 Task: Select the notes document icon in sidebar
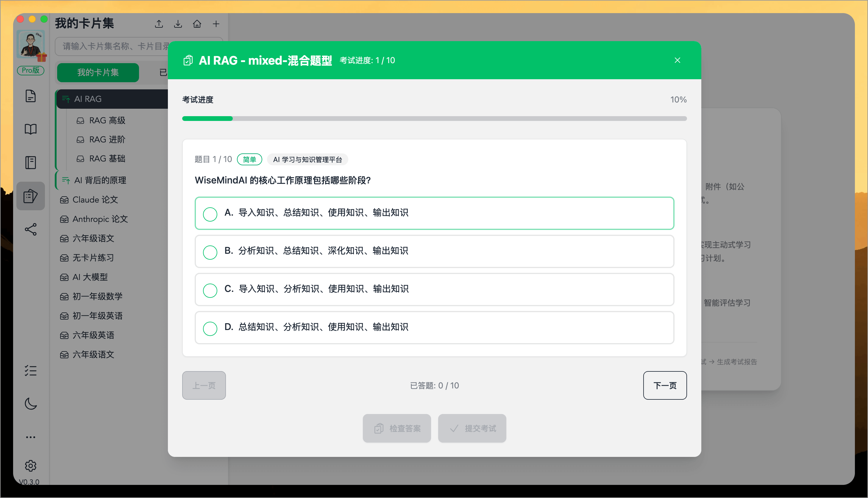click(30, 96)
